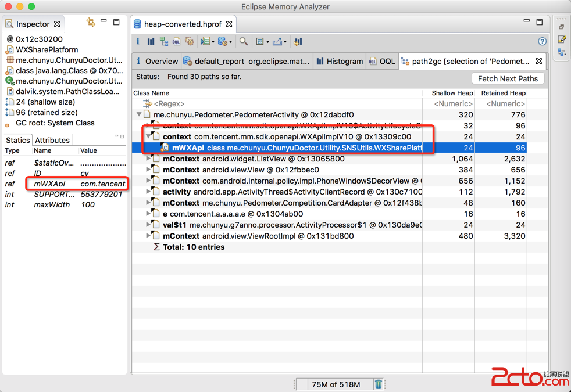Open the Export dropdown arrow

pos(286,42)
